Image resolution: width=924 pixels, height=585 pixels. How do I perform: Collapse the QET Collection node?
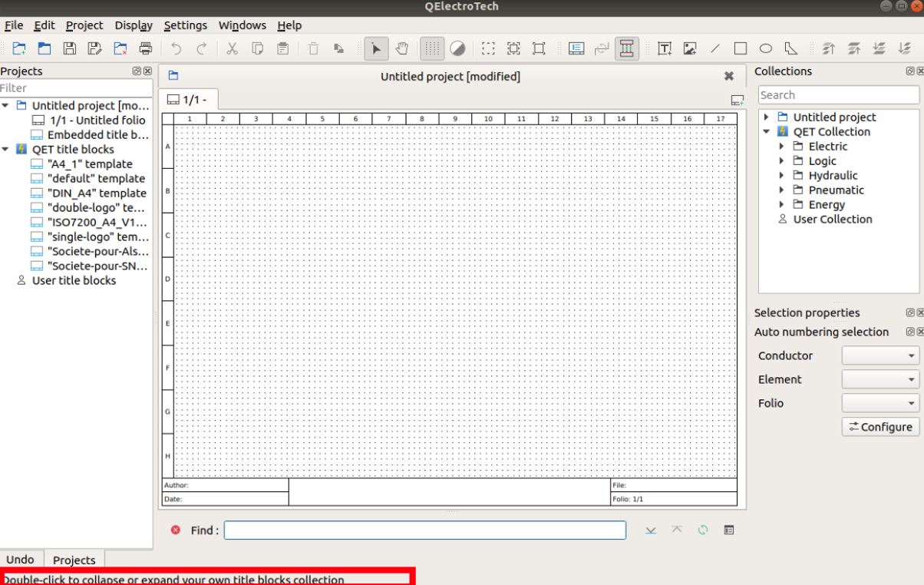[766, 131]
